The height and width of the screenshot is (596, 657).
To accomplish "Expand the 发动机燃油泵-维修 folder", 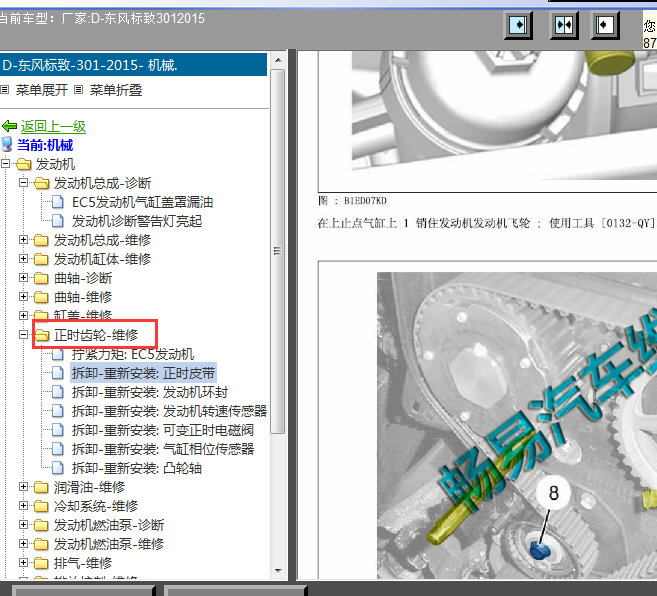I will (23, 544).
